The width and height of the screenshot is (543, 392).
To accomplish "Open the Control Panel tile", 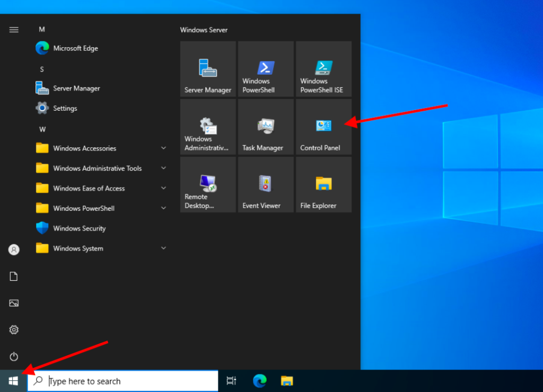I will [x=323, y=127].
